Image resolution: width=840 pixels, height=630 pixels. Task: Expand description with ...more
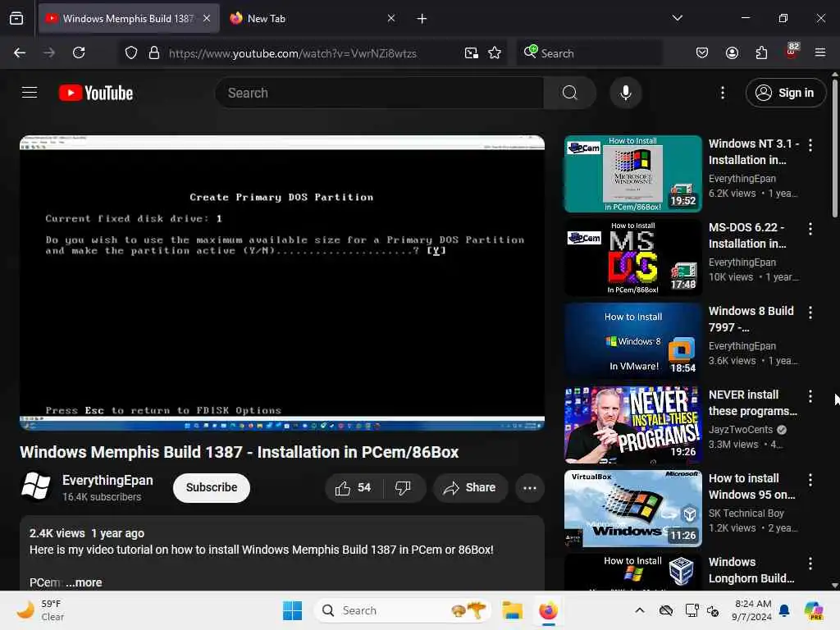[84, 582]
